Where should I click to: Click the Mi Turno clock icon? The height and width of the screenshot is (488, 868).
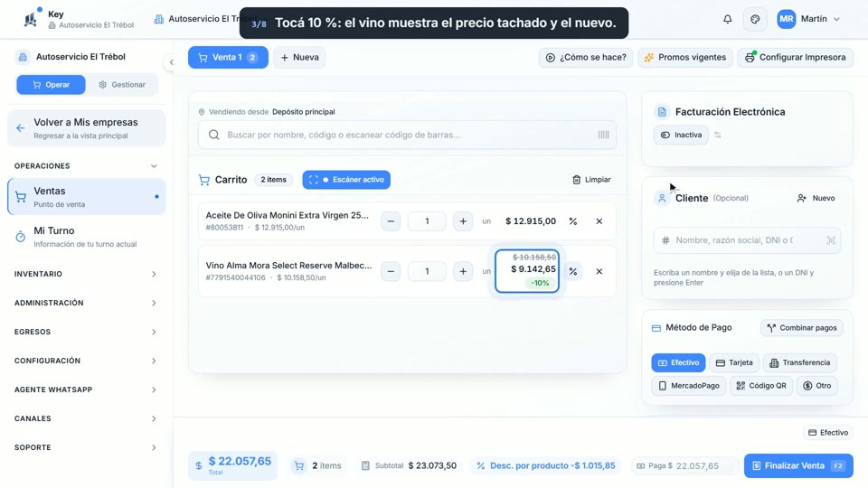point(21,237)
